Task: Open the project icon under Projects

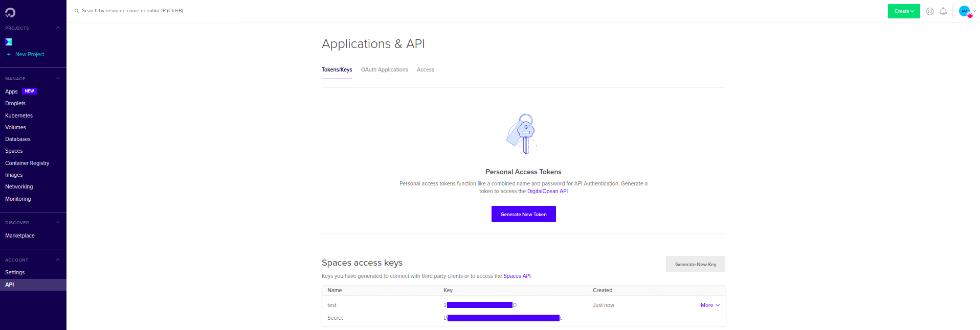Action: coord(9,42)
